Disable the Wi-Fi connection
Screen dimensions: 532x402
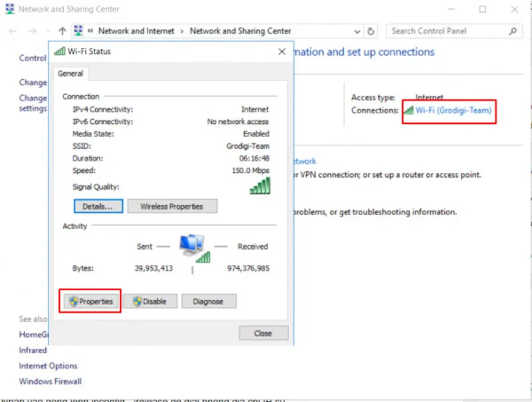pyautogui.click(x=150, y=301)
